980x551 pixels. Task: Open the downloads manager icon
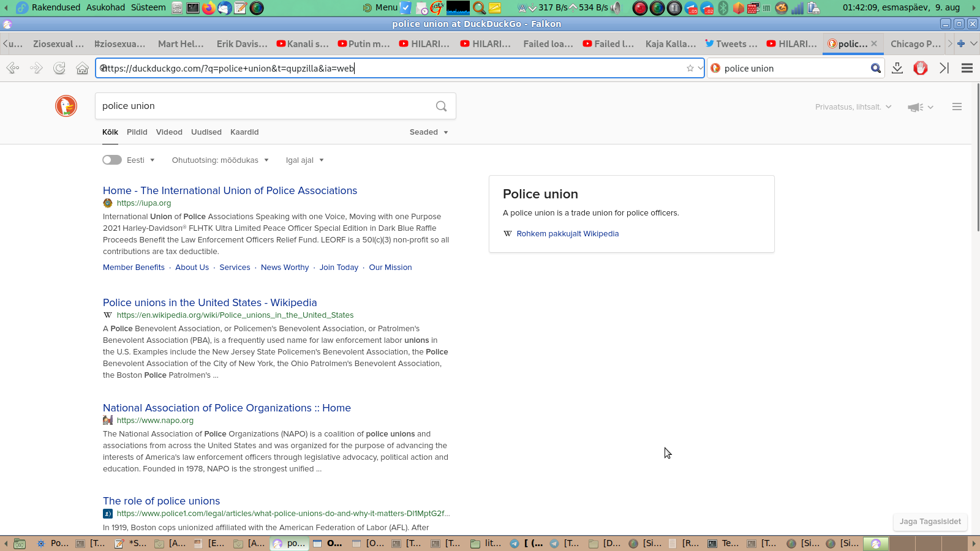tap(897, 68)
